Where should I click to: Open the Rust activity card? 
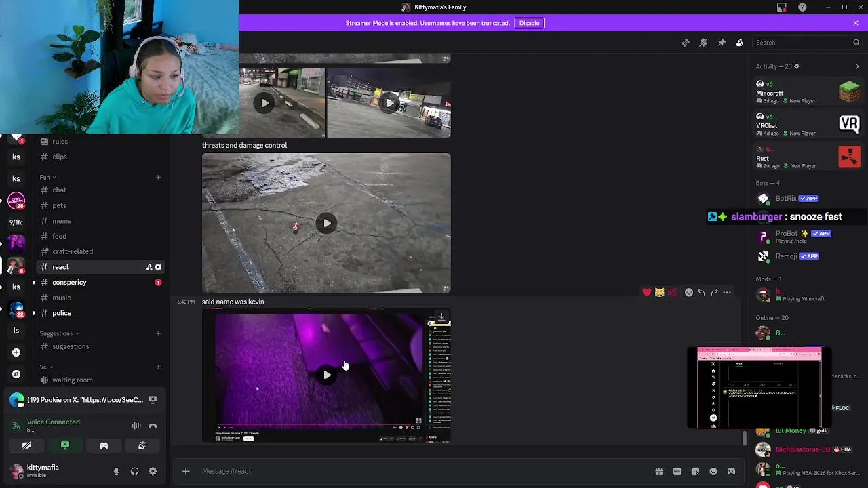(x=808, y=157)
